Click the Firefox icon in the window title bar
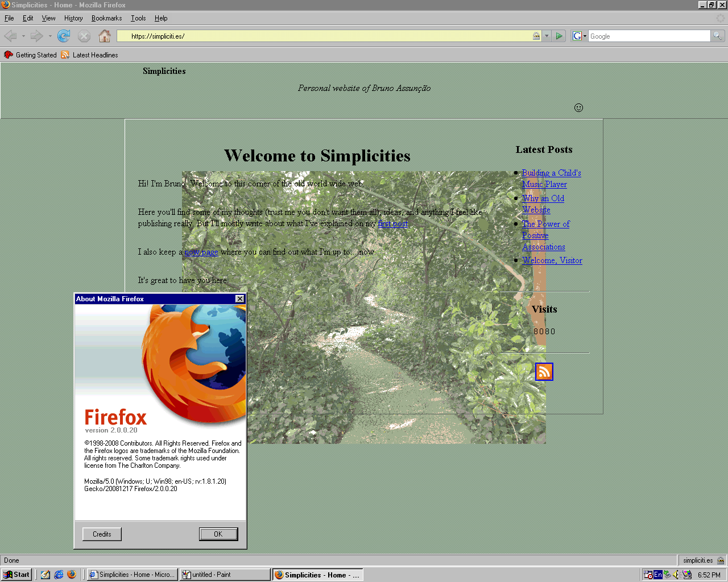The width and height of the screenshot is (728, 582). pos(6,5)
